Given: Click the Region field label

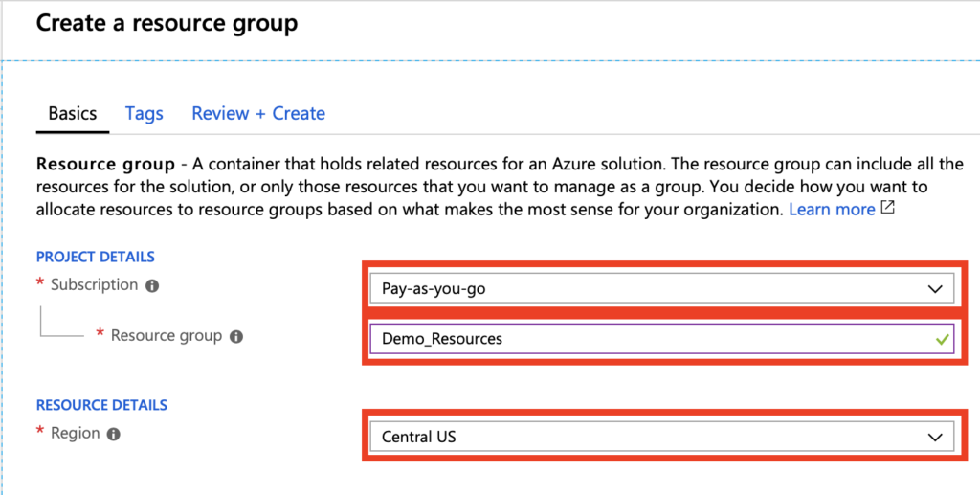Looking at the screenshot, I should tap(75, 433).
